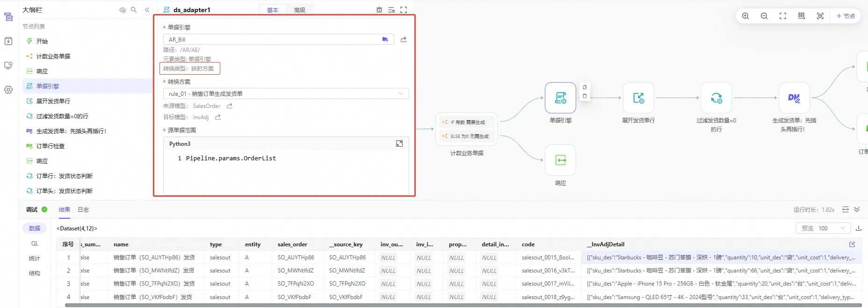The image size is (868, 308).
Task: Expand the properties panel to fullscreen
Action: coord(404,10)
